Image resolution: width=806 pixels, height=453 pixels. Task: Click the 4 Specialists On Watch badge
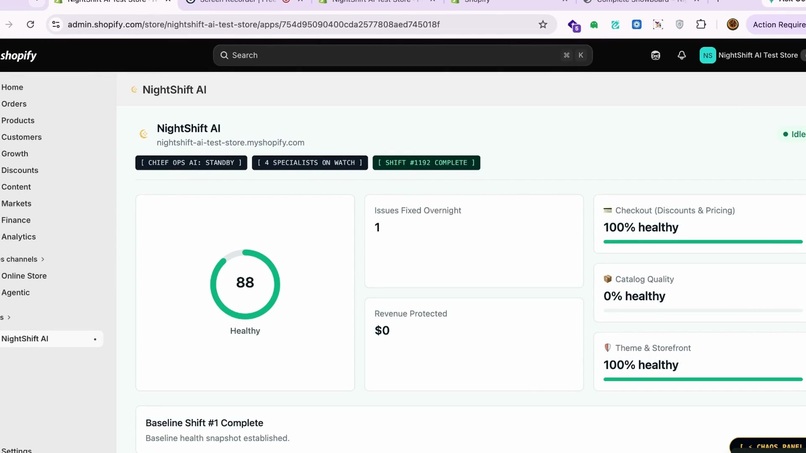click(310, 162)
